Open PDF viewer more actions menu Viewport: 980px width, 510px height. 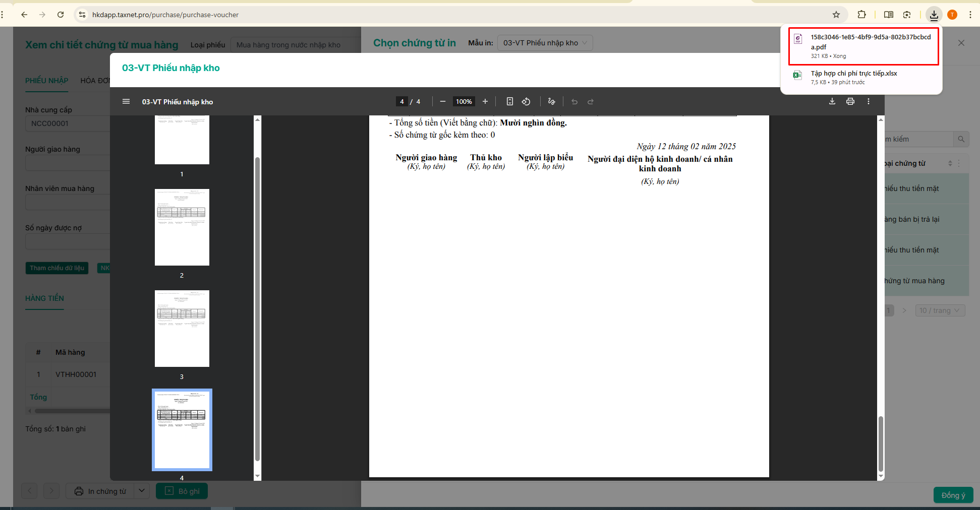(x=869, y=101)
